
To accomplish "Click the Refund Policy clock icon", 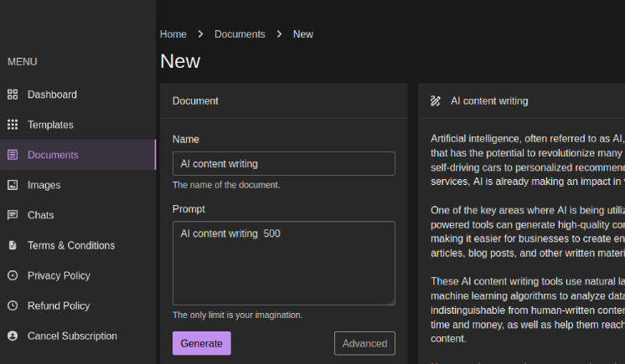I will tap(13, 305).
